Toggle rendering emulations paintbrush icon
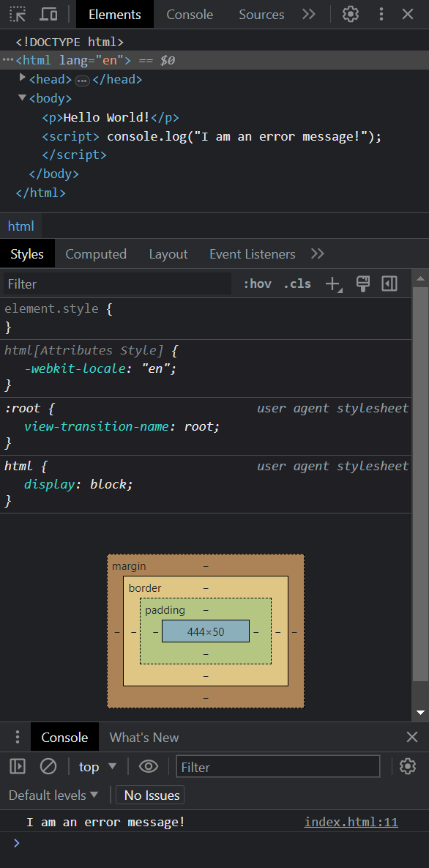 (363, 283)
